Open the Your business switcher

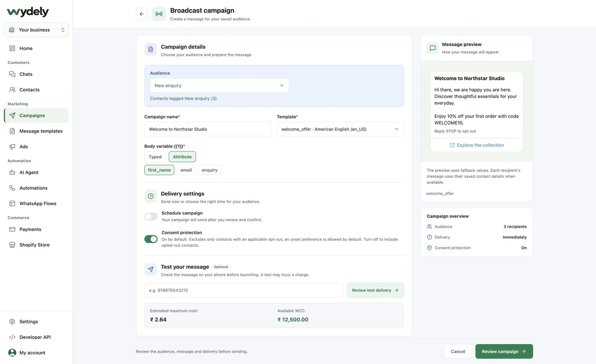coord(36,30)
